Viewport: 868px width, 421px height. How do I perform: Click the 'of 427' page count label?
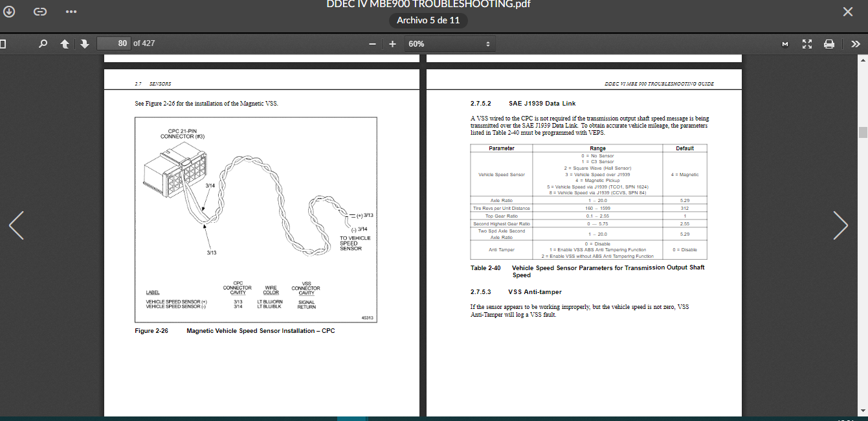(144, 43)
